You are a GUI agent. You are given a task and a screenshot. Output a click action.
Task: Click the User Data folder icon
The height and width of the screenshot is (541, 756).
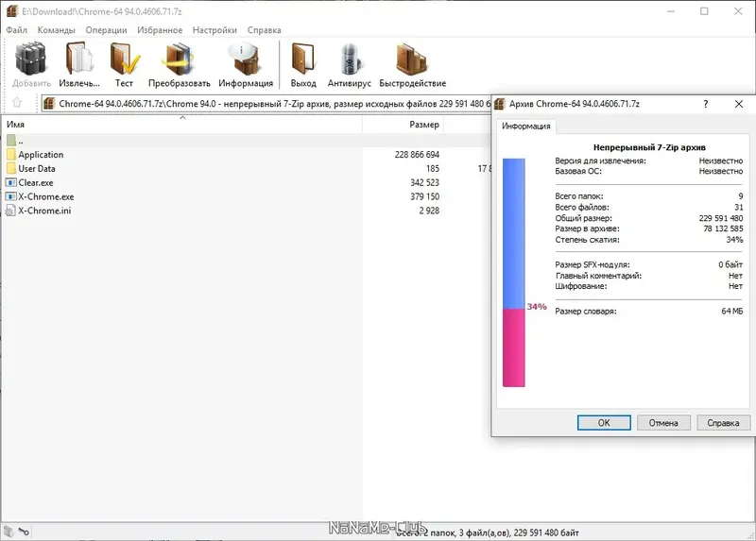tap(11, 169)
